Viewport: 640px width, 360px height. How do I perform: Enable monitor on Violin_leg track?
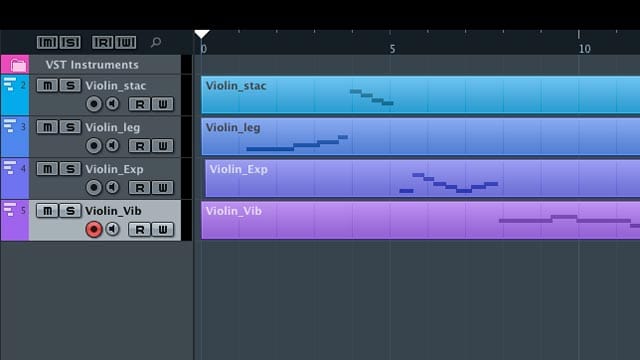point(112,145)
